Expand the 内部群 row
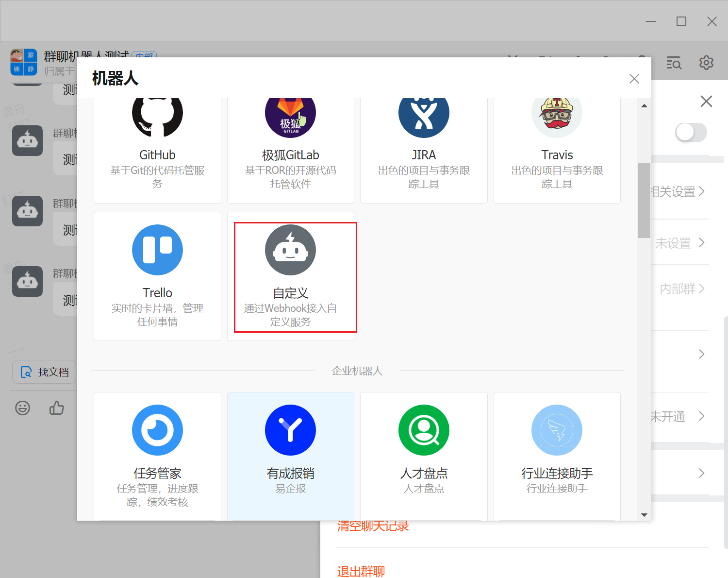The width and height of the screenshot is (728, 578). tap(682, 289)
